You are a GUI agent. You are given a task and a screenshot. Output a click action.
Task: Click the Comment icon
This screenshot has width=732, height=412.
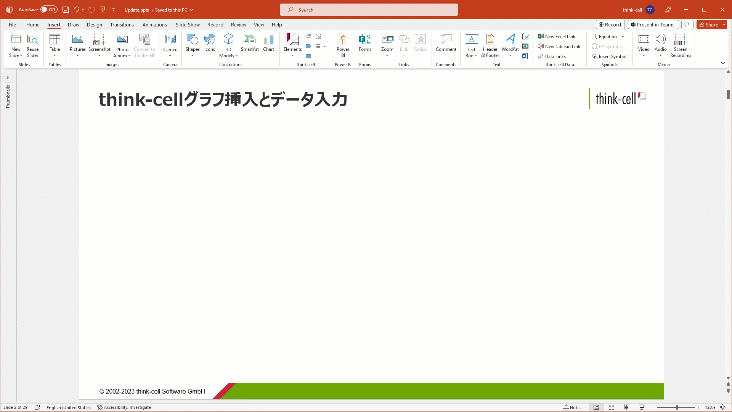click(446, 39)
